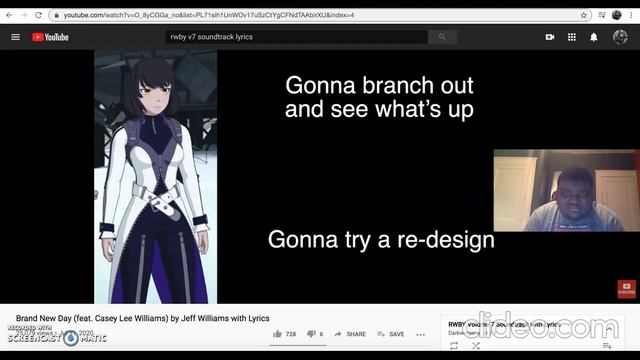Click the red subscribe watermark in the video

(627, 289)
